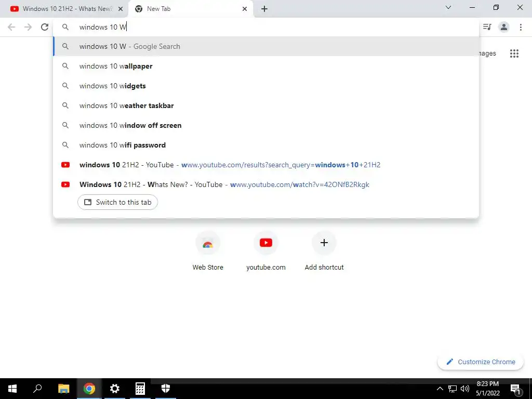
Task: Open the Google apps grid
Action: [x=514, y=54]
